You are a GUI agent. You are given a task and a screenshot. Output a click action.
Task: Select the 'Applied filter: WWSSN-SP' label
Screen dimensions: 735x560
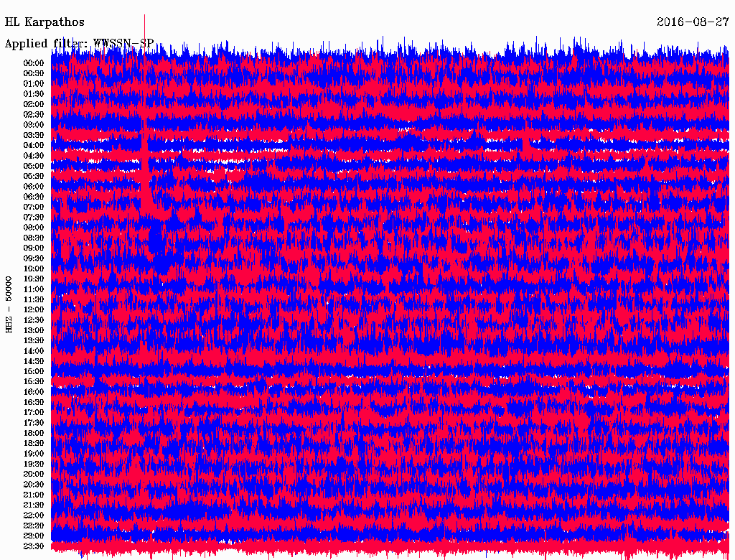click(x=79, y=44)
